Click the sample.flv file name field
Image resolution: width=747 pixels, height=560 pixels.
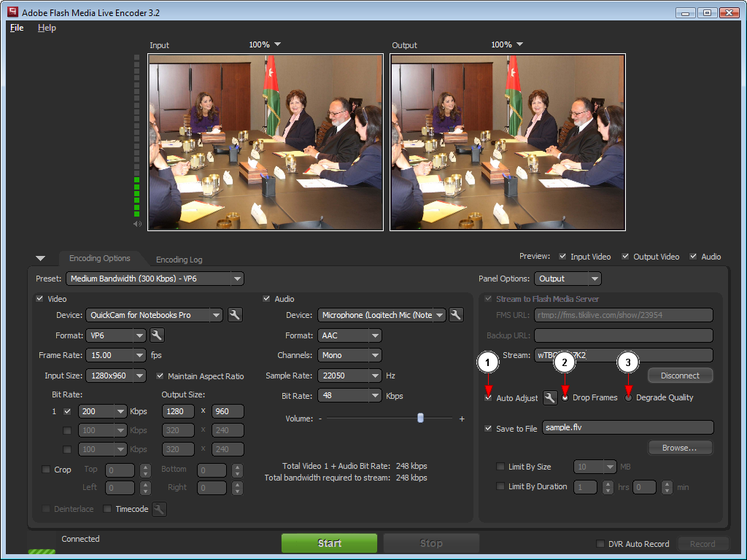(x=628, y=427)
